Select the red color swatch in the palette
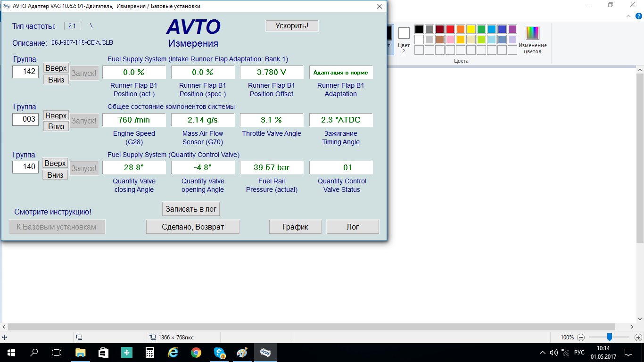The height and width of the screenshot is (362, 644). 450,29
